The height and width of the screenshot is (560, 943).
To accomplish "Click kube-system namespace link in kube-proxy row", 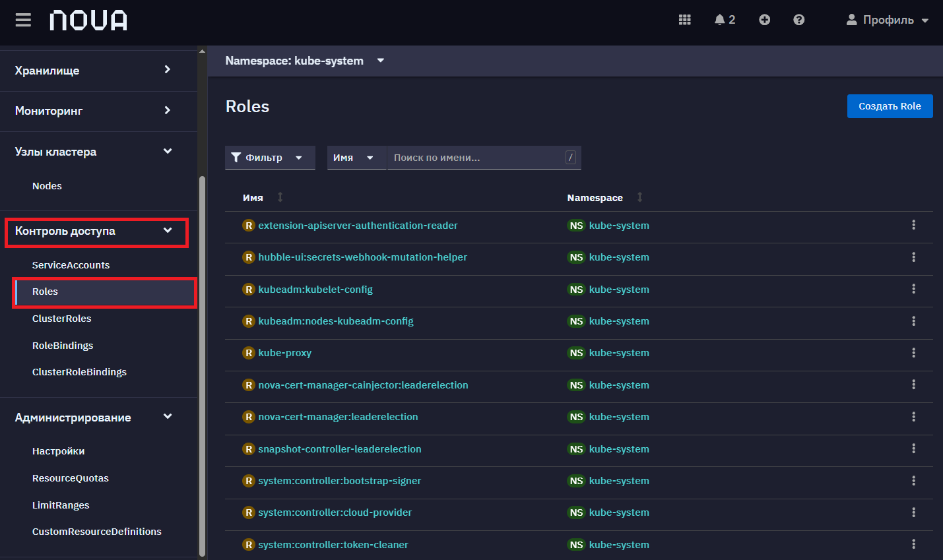I will point(619,353).
